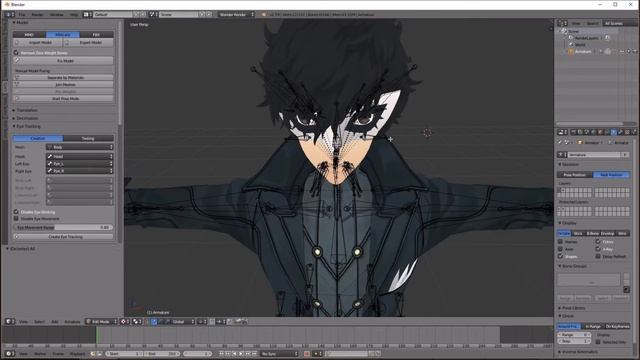Click the Separate by Materials button

point(63,78)
